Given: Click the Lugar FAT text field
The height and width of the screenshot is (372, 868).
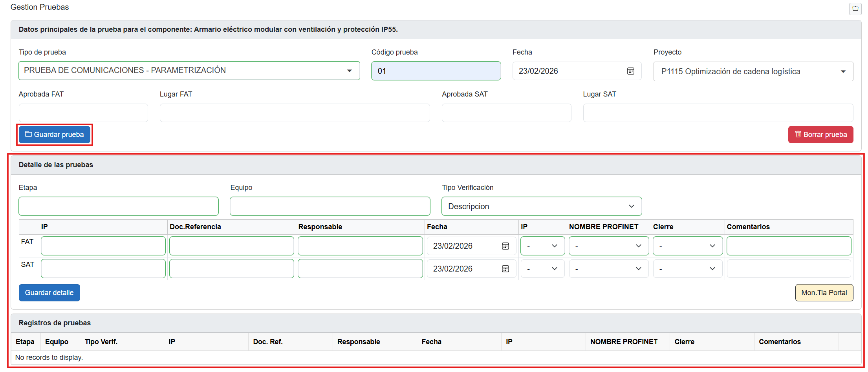Looking at the screenshot, I should (x=295, y=113).
